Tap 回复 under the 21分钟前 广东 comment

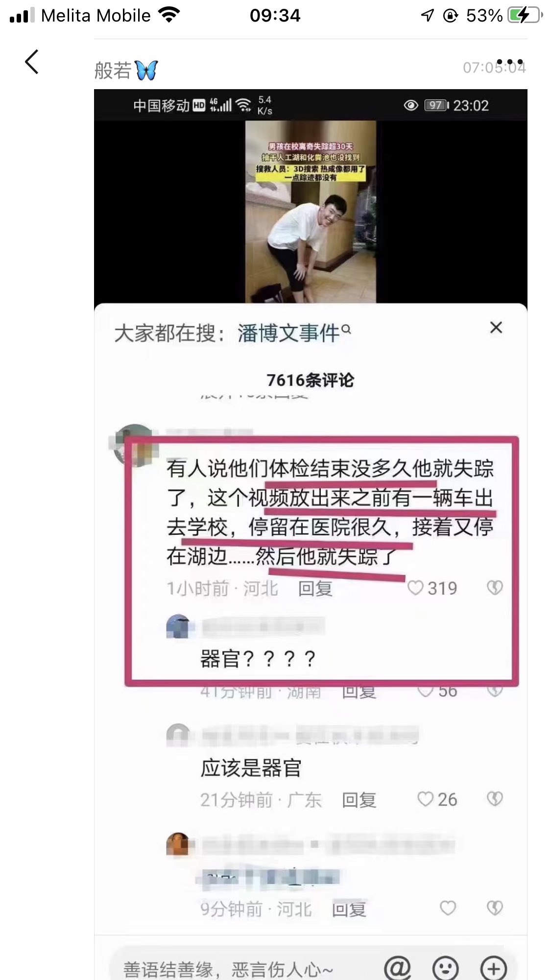coord(359,800)
